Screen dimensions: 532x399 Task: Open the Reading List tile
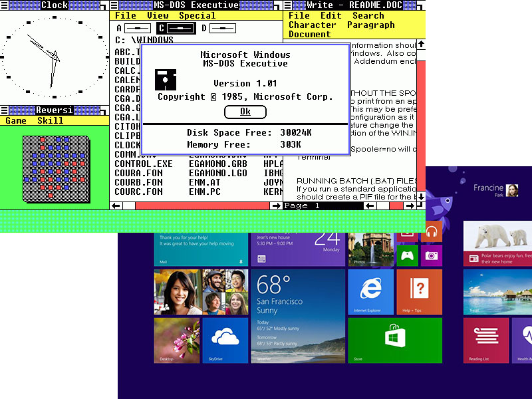(486, 340)
